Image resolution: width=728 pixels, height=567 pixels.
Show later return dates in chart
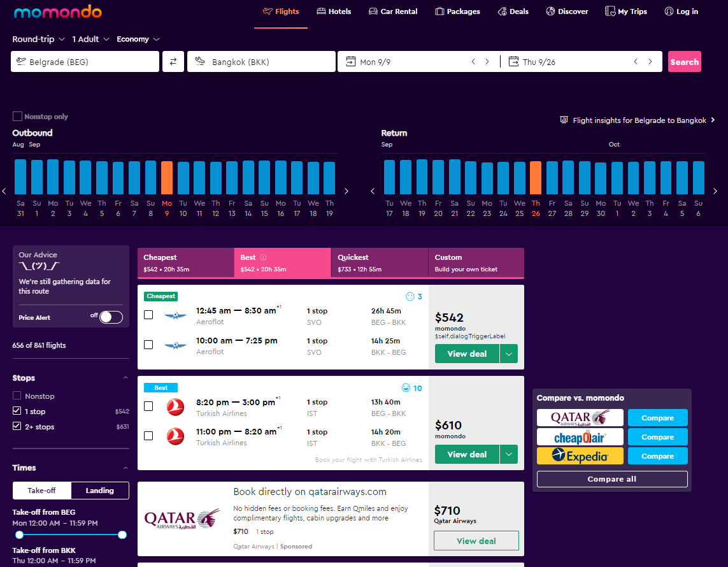[715, 191]
